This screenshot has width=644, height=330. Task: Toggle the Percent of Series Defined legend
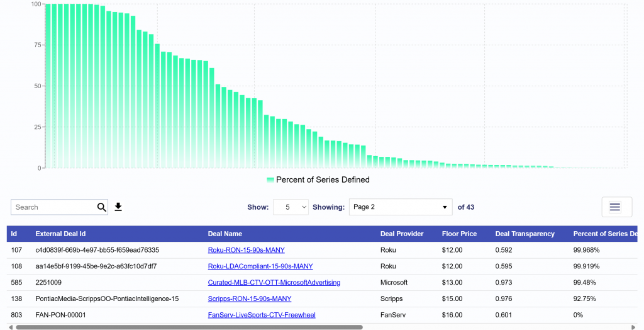[x=318, y=180]
